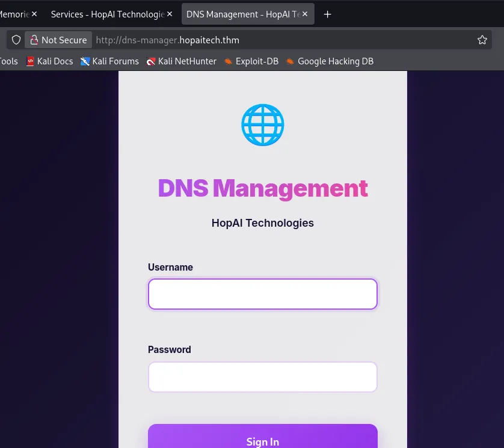Switch to the Memories tab
The image size is (504, 448).
click(12, 14)
